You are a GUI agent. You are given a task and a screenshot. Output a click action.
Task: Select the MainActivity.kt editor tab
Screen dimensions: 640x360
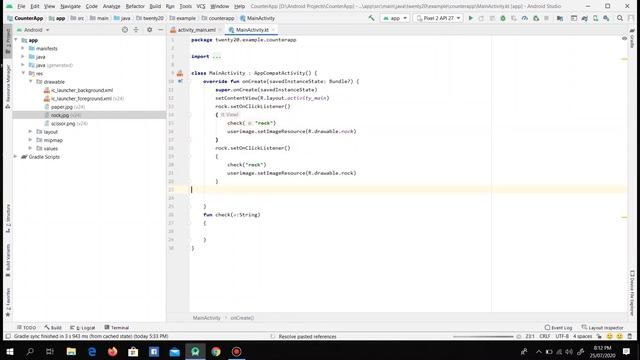[252, 30]
